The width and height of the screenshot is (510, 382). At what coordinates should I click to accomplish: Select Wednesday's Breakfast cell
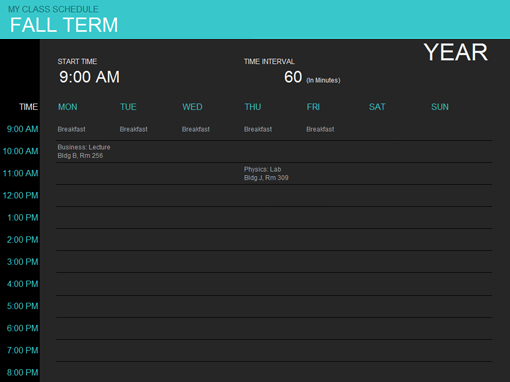[196, 129]
